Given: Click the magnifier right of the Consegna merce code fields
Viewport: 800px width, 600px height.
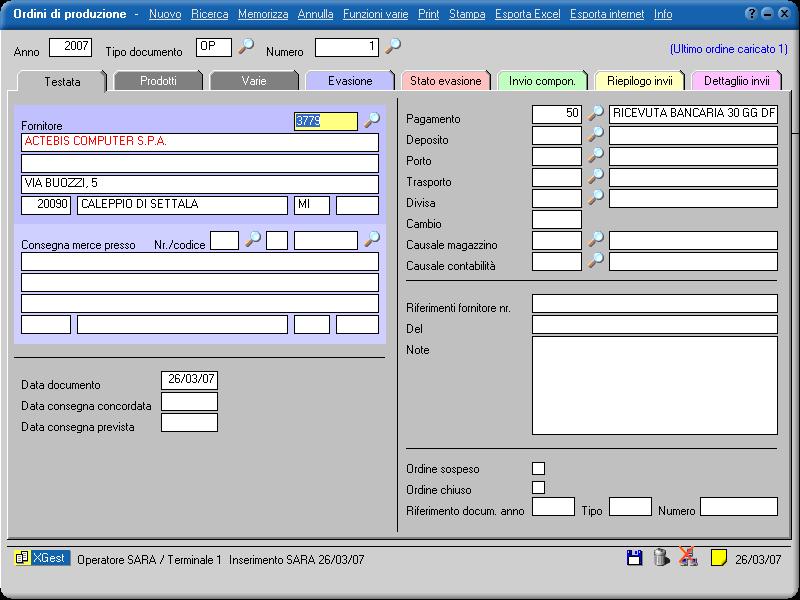Looking at the screenshot, I should [372, 239].
